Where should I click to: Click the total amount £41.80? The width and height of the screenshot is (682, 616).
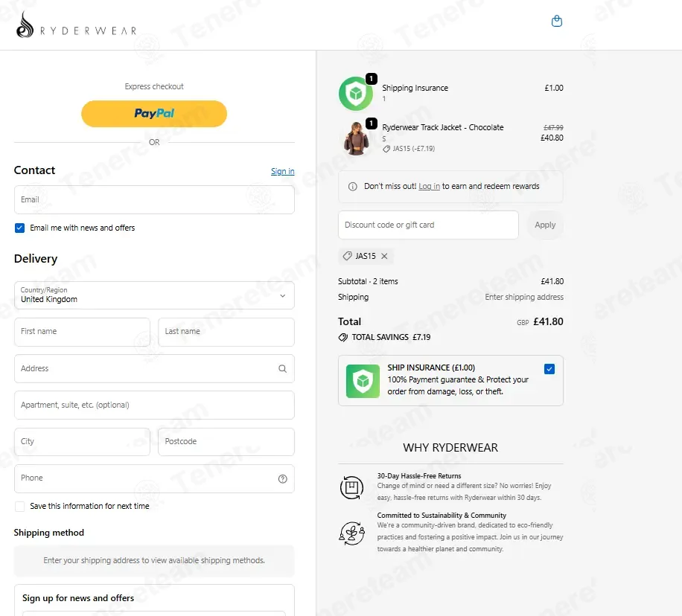click(548, 321)
